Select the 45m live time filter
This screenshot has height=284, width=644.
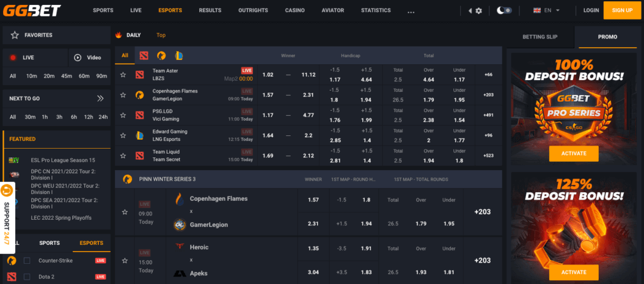click(67, 76)
